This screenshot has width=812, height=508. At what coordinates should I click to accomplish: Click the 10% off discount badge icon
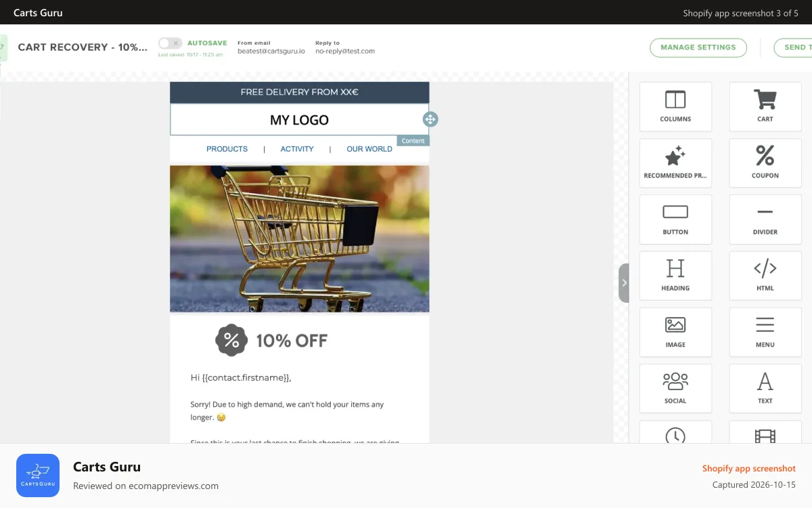click(231, 340)
